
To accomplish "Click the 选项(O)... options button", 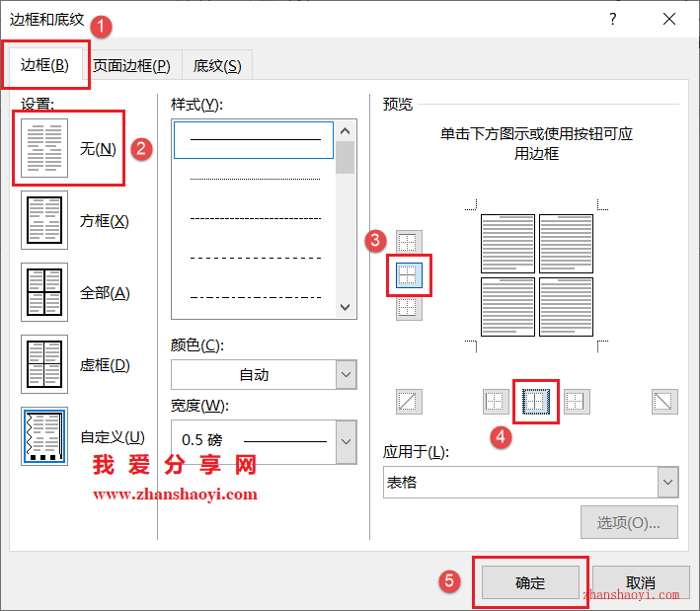I will (x=629, y=522).
